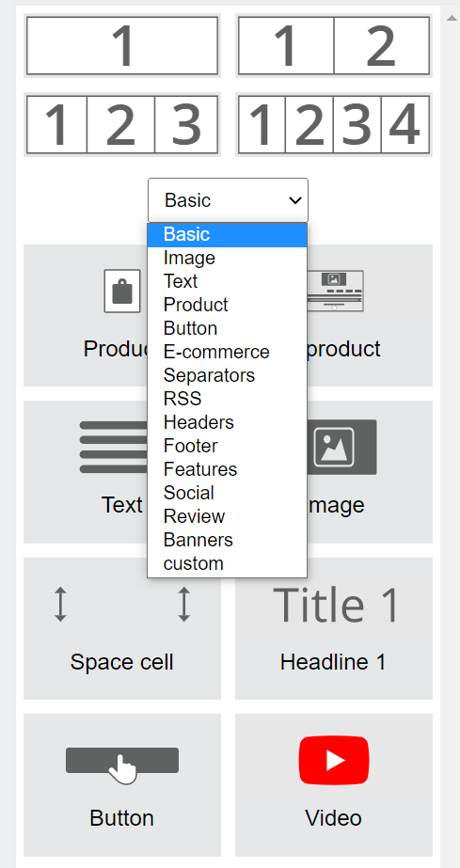Add the Product block with shopping bag
460x868 pixels.
click(86, 316)
